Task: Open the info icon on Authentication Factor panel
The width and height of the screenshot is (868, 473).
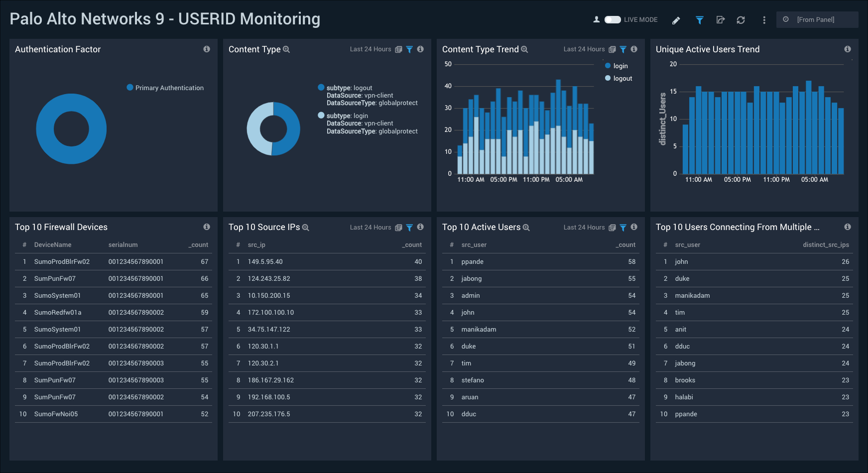Action: click(207, 49)
